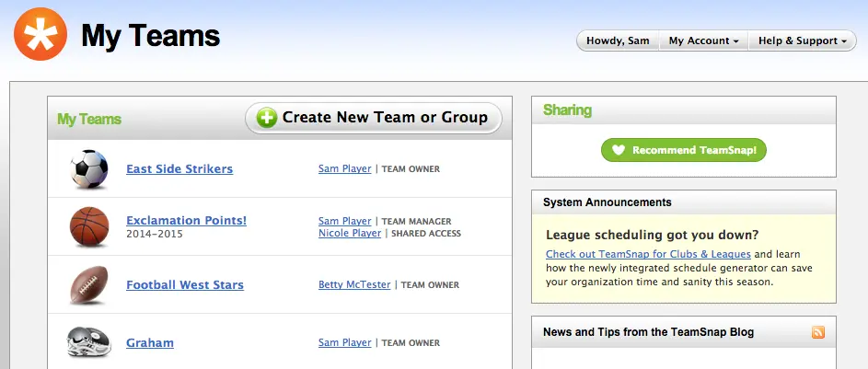Click Sam Player link beside TEAM MANAGER
Image resolution: width=868 pixels, height=369 pixels.
(x=345, y=221)
